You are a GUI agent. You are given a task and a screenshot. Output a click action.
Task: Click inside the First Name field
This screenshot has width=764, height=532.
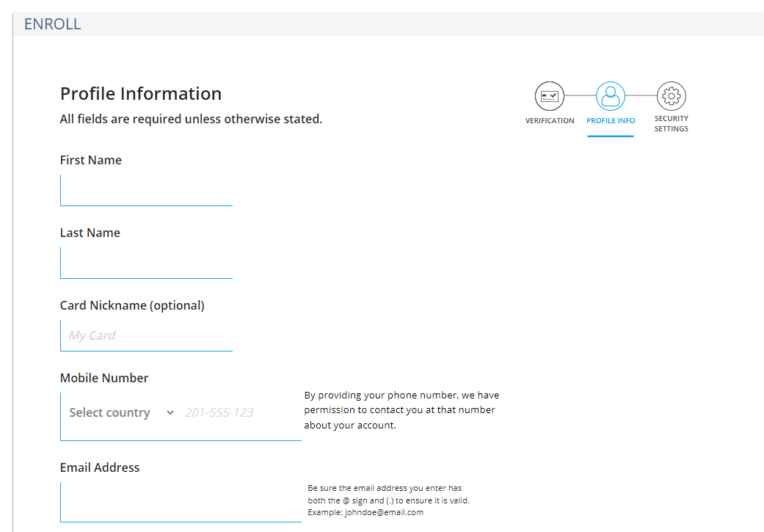(x=146, y=190)
